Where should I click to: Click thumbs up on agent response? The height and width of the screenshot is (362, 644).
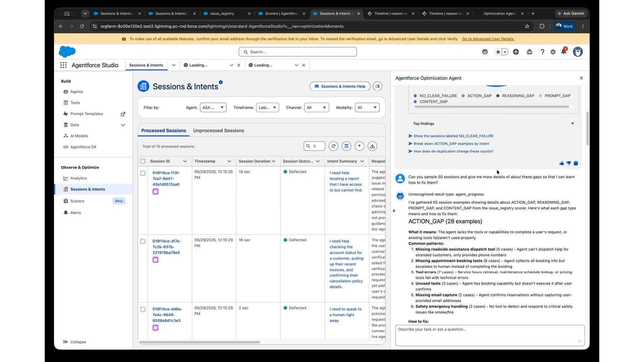[561, 163]
